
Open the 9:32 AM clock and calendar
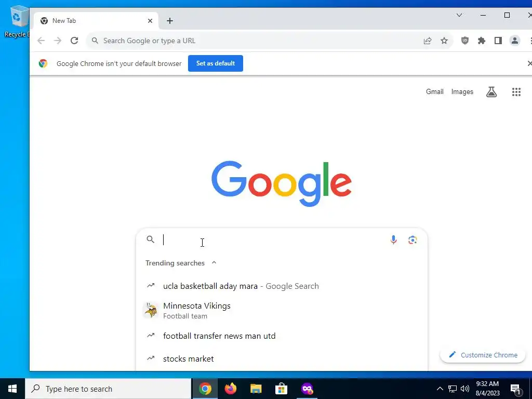point(487,389)
